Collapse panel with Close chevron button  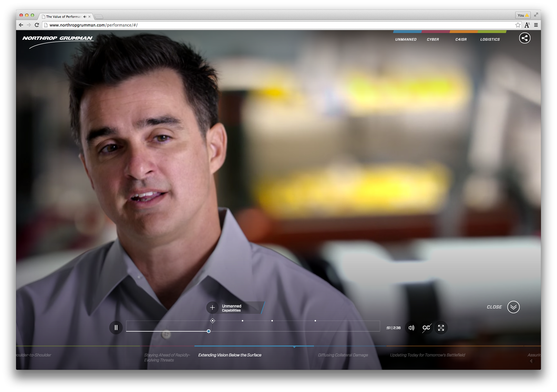513,307
